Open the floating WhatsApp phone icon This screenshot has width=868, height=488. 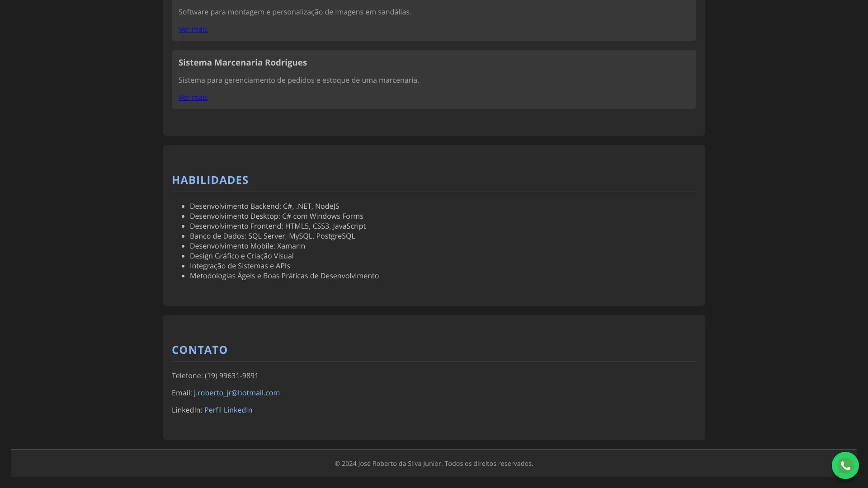pyautogui.click(x=845, y=465)
